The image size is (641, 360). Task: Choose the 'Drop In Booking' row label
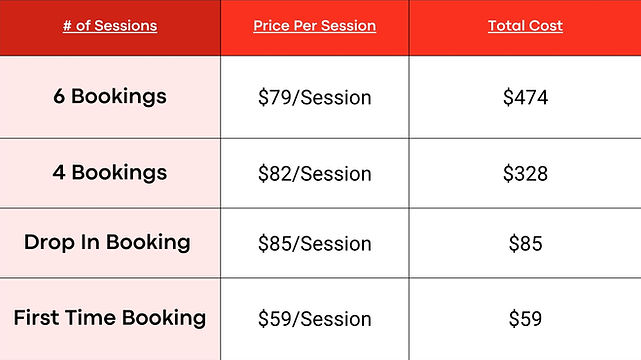point(107,242)
